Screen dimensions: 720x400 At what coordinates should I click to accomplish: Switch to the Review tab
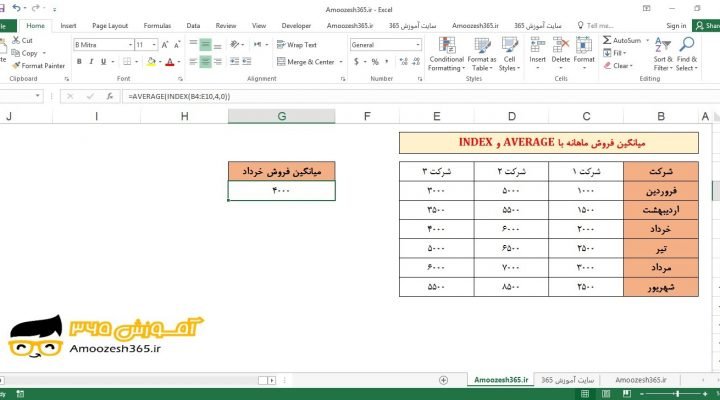coord(226,26)
